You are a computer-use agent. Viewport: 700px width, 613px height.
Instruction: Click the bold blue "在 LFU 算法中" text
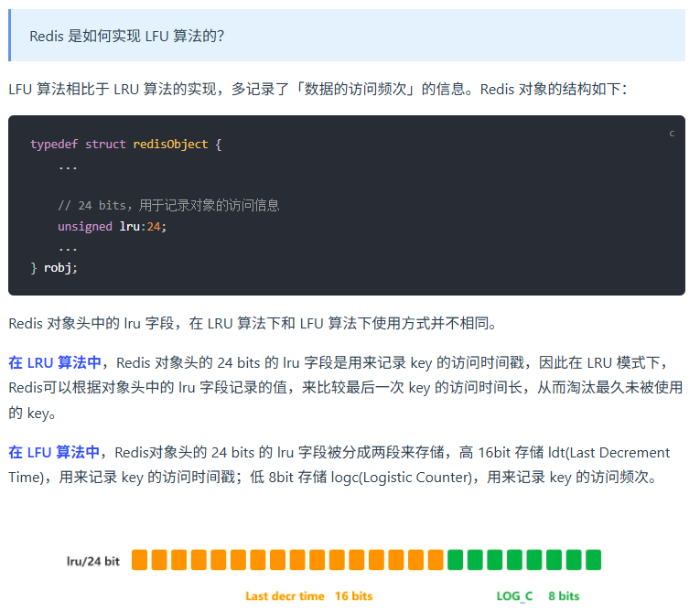[x=54, y=452]
